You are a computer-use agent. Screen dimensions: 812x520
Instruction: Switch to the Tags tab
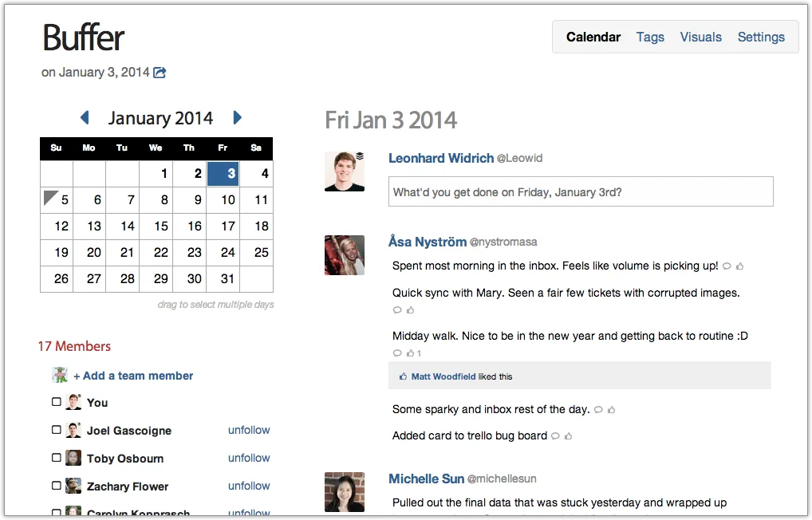pos(650,37)
